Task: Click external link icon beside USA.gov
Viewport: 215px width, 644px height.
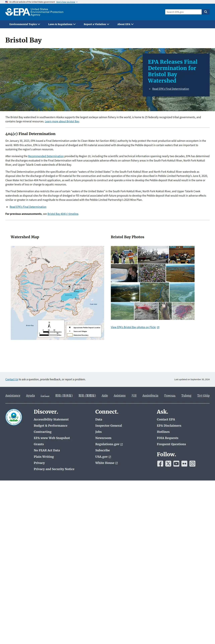Action: [x=110, y=457]
